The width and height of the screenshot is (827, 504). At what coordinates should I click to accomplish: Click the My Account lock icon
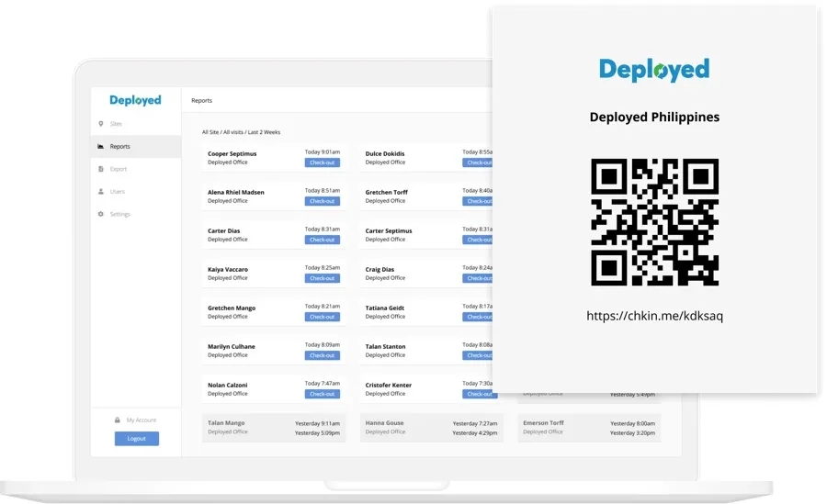(x=117, y=420)
